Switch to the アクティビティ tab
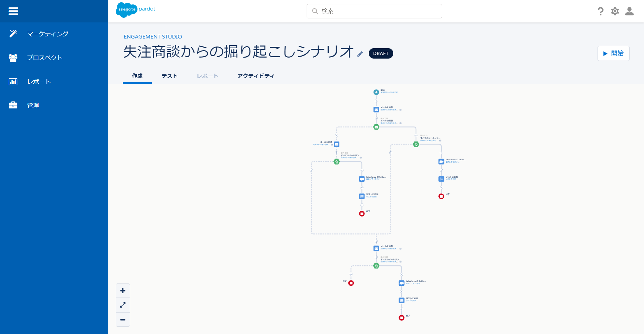The width and height of the screenshot is (644, 334). (x=256, y=76)
